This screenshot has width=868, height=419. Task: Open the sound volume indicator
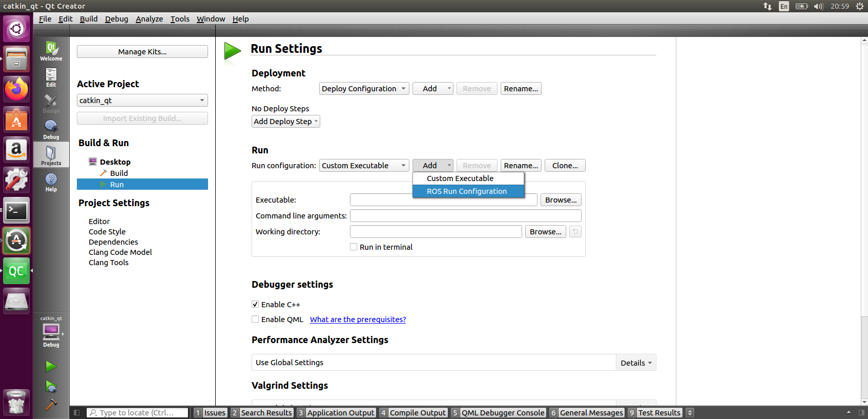coord(818,6)
